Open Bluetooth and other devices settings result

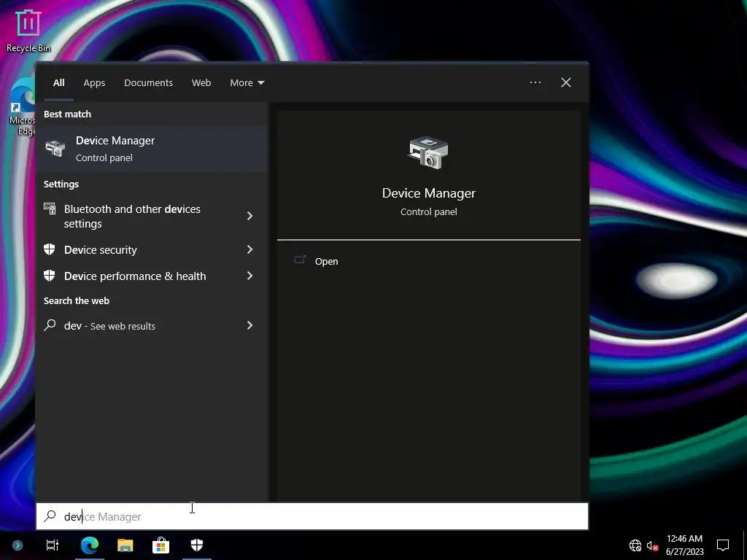click(x=152, y=216)
